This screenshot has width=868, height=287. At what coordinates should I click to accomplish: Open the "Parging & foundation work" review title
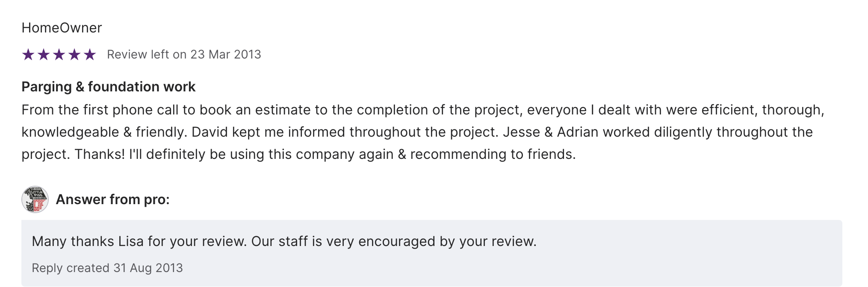tap(108, 87)
